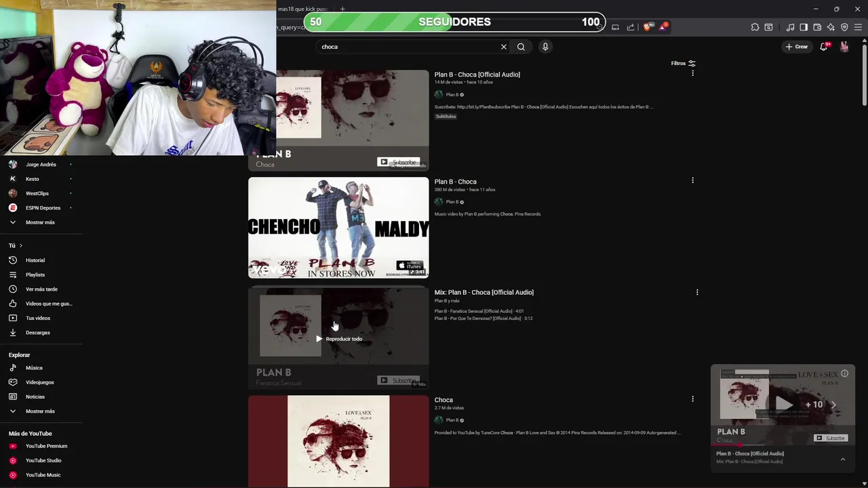Open the 'Choca' auto-generated video title
The image size is (868, 488).
click(x=443, y=400)
